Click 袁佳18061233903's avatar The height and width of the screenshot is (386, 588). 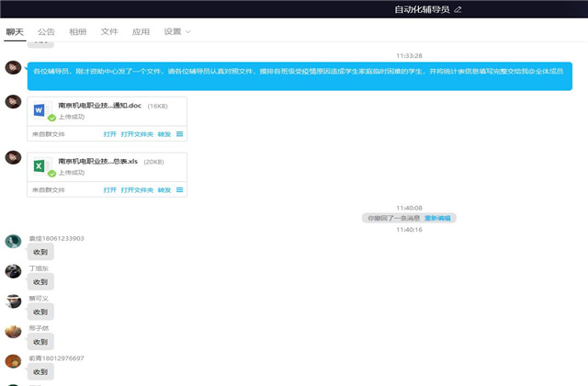[x=13, y=242]
